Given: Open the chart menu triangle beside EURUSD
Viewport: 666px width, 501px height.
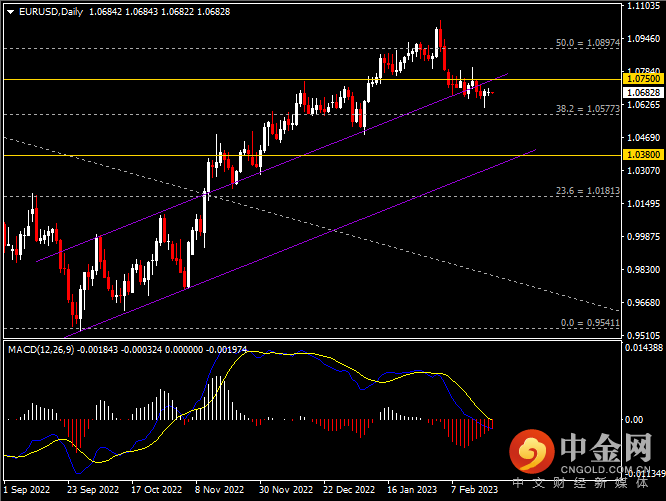Looking at the screenshot, I should point(10,11).
